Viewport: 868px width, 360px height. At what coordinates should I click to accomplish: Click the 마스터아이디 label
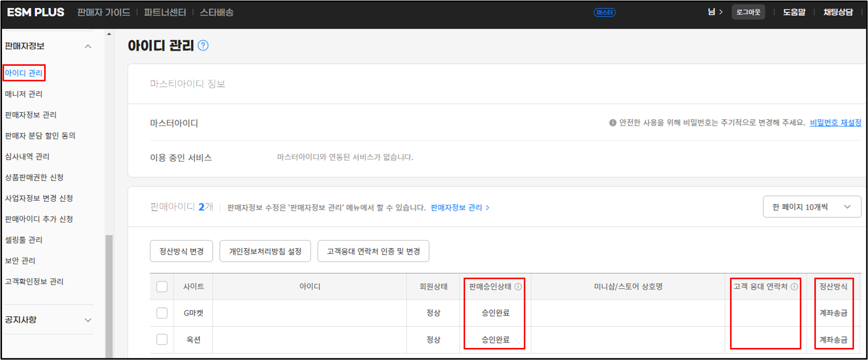[174, 123]
